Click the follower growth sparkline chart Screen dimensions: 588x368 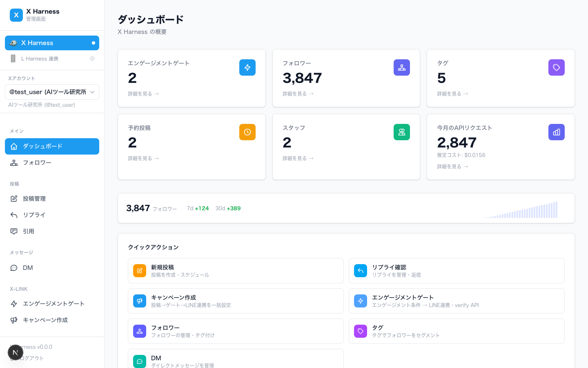pyautogui.click(x=521, y=210)
